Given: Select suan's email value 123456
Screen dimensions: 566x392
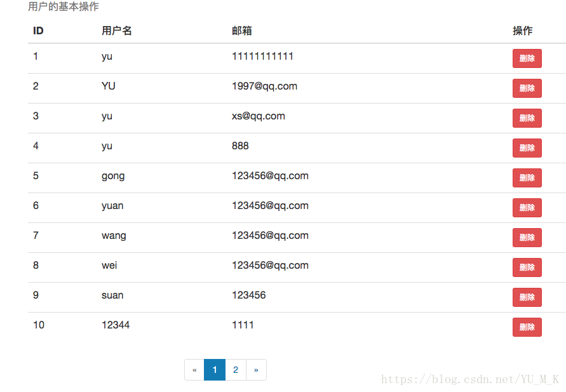Looking at the screenshot, I should tap(249, 295).
